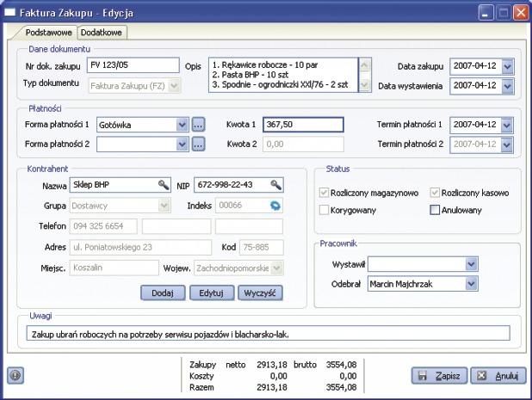Open the Wojew. Zachodniopomorskie dropdown

[x=277, y=268]
